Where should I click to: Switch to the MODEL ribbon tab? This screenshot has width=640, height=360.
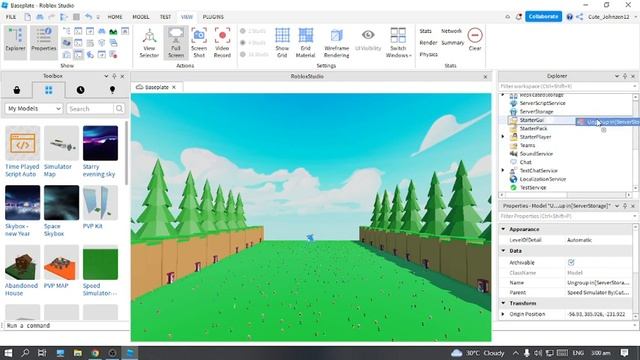tap(141, 17)
